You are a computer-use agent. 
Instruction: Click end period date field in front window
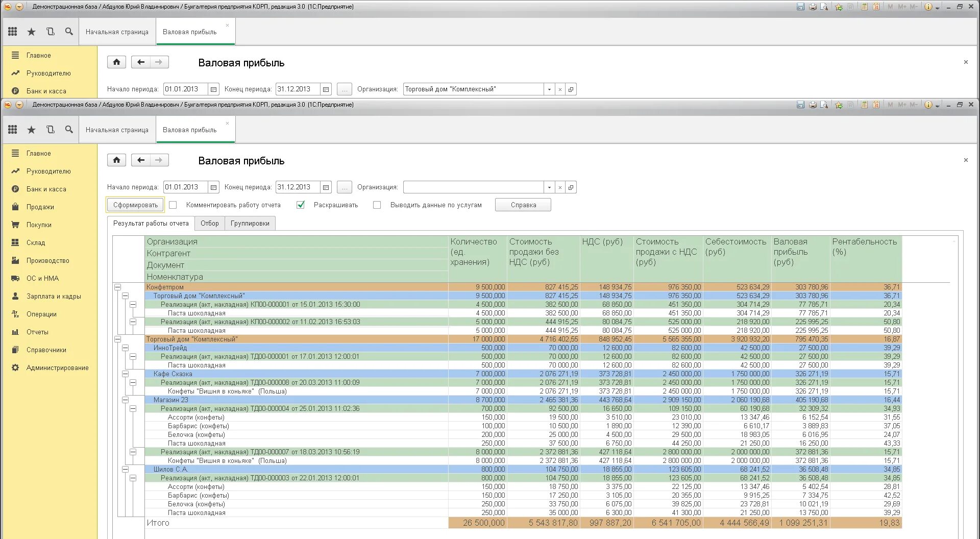tap(298, 187)
